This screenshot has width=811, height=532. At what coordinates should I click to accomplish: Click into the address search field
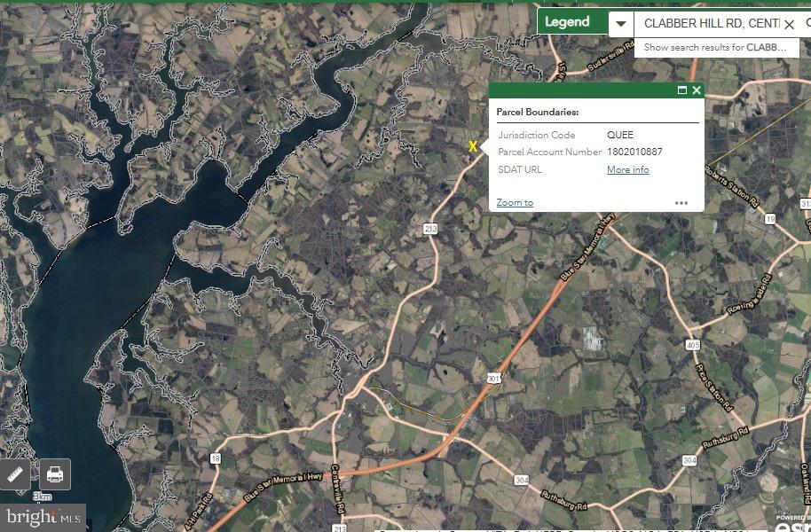pyautogui.click(x=710, y=24)
